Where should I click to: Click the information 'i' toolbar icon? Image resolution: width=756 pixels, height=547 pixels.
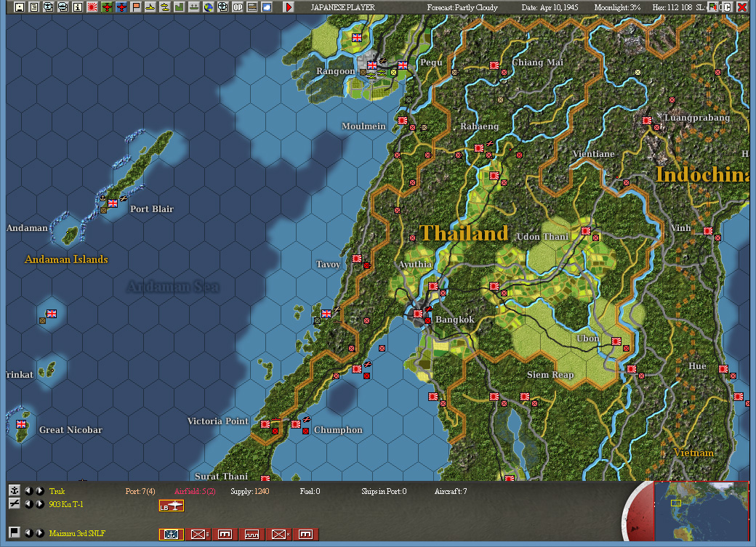click(x=77, y=7)
